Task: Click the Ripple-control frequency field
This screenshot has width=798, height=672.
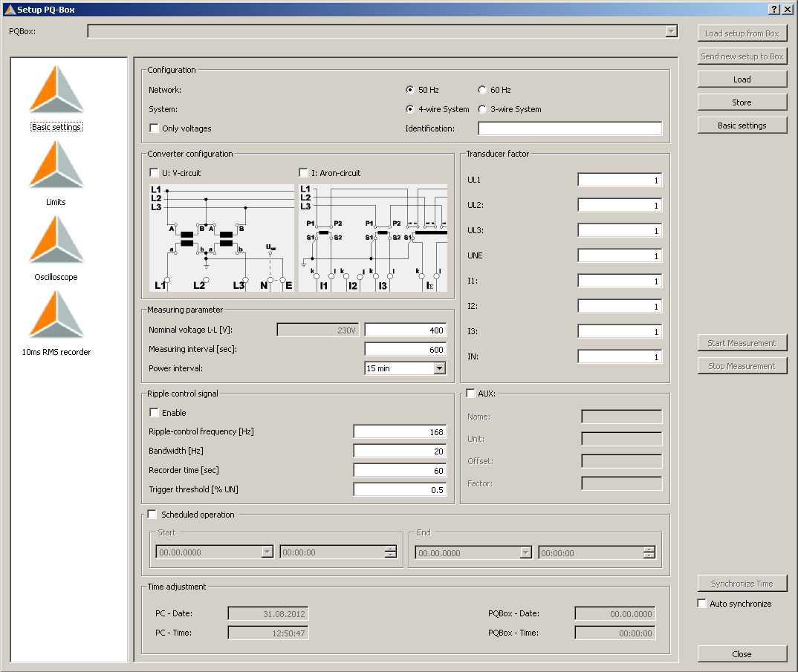Action: point(400,432)
